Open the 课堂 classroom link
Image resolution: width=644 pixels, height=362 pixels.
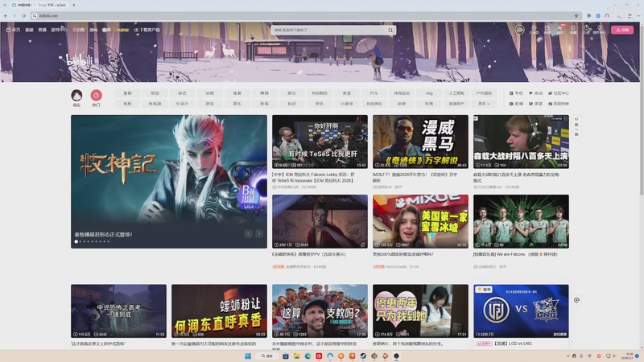(x=536, y=104)
